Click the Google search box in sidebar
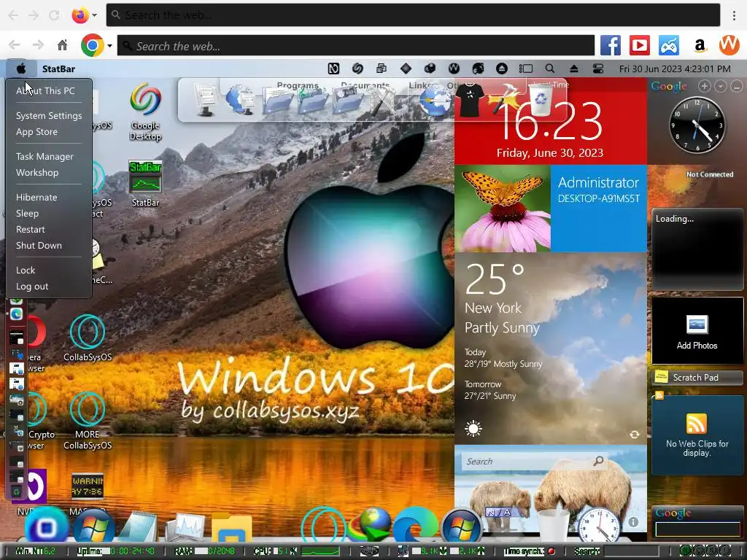This screenshot has width=747, height=560. click(697, 529)
